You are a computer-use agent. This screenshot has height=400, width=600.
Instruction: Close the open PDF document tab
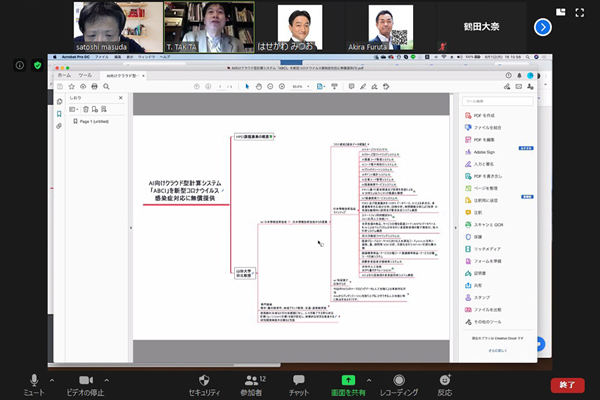pos(143,76)
